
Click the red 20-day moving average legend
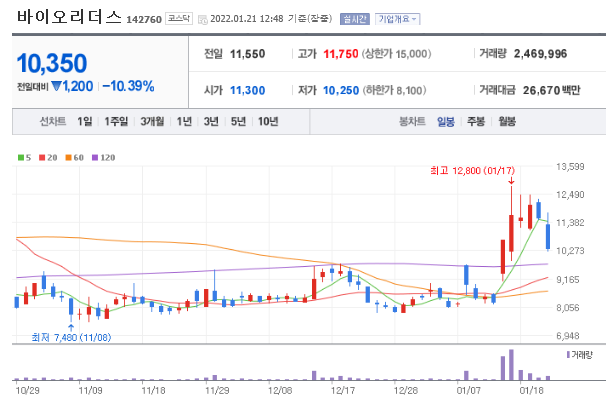pos(48,158)
